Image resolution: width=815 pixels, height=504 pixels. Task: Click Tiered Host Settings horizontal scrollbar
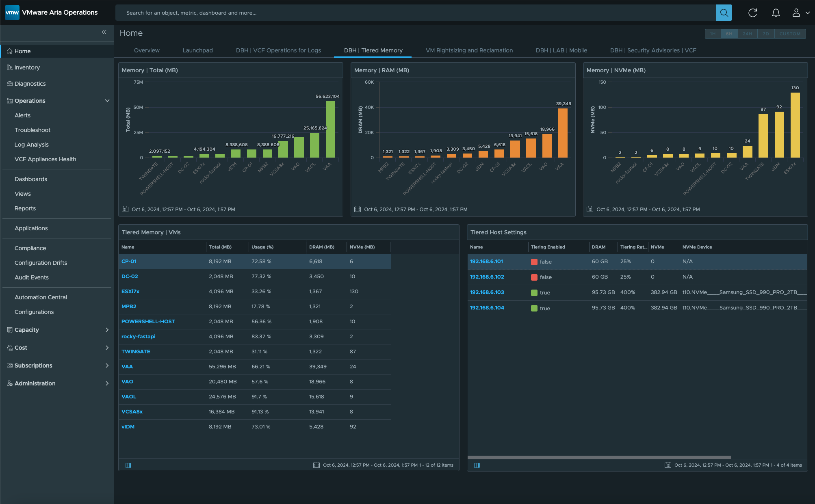click(x=599, y=457)
